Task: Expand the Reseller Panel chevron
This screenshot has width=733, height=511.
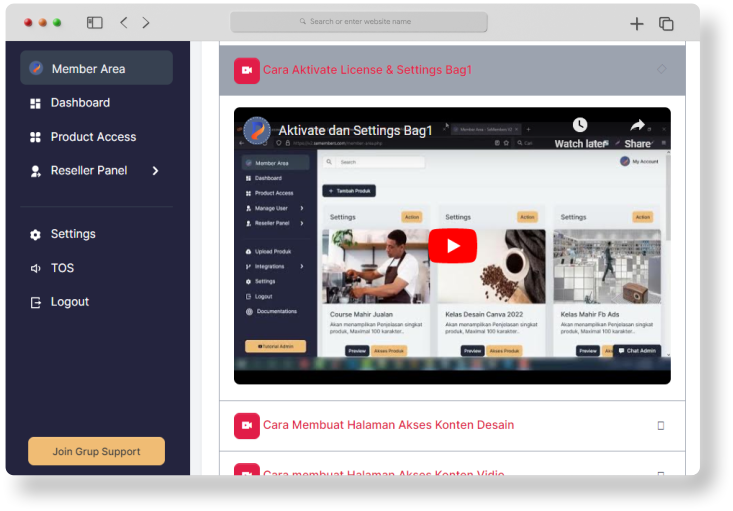Action: tap(155, 171)
